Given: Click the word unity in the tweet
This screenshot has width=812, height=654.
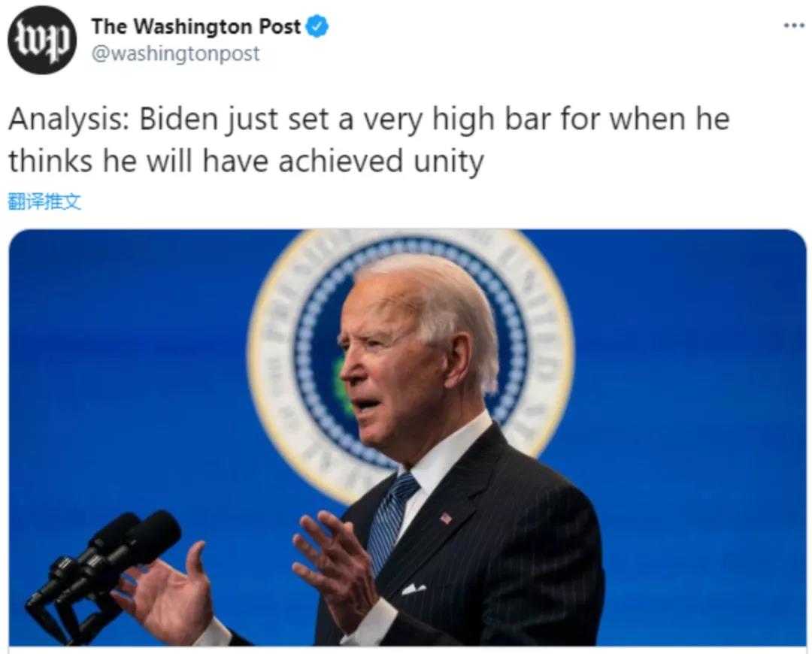Looking at the screenshot, I should (x=448, y=161).
